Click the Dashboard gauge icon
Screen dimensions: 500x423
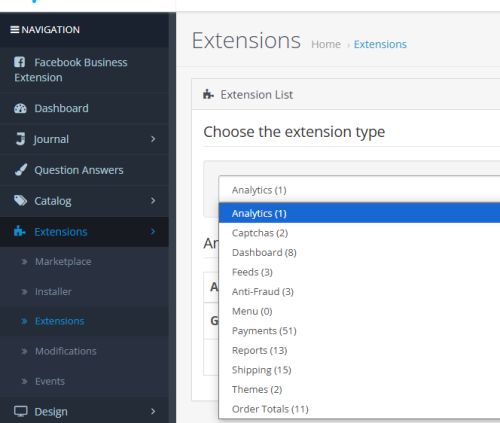click(x=20, y=108)
